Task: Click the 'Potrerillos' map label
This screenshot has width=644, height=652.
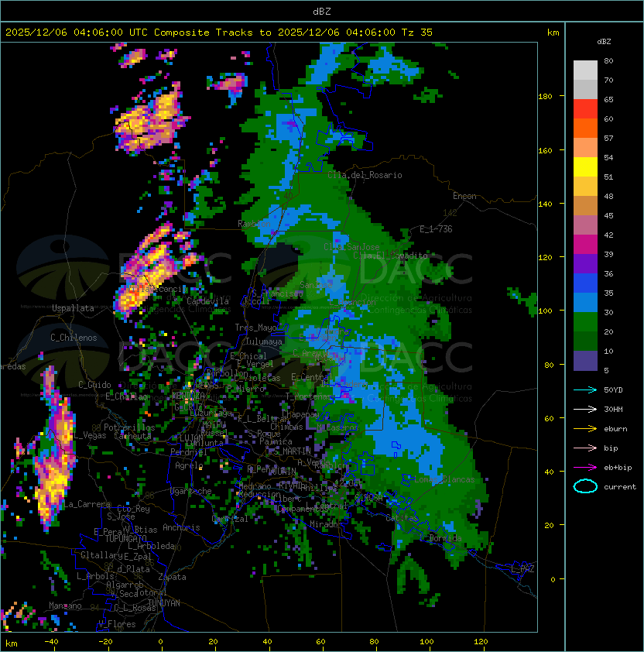Action: pos(129,427)
